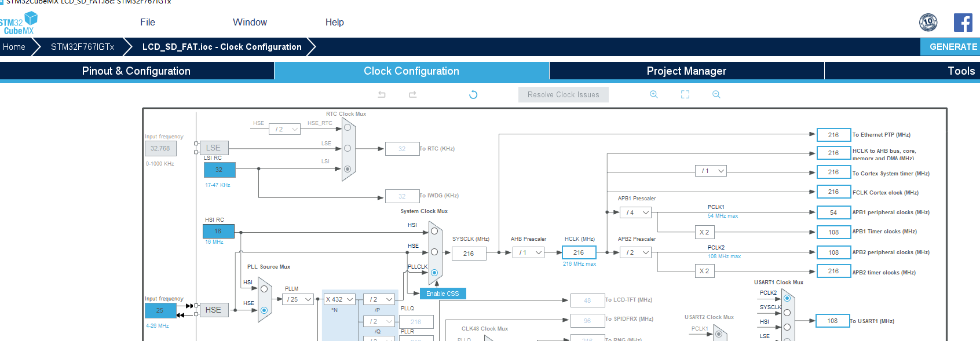
Task: Click APB2 timer clocks 216 value
Action: [x=833, y=271]
